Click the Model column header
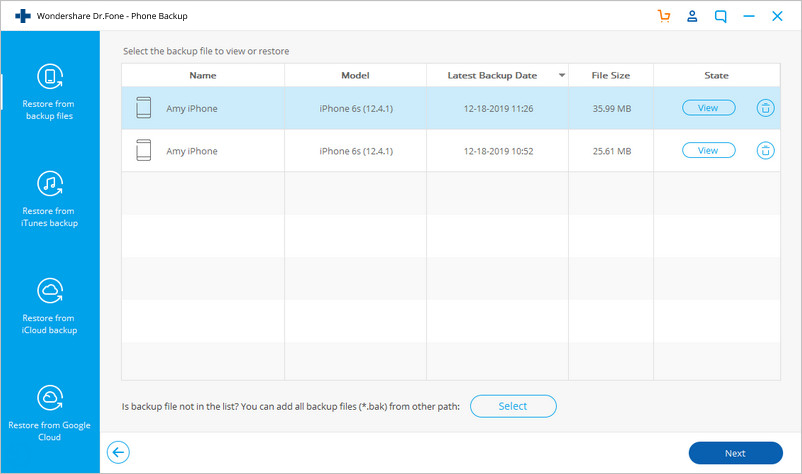Viewport: 802px width, 474px height. click(355, 75)
